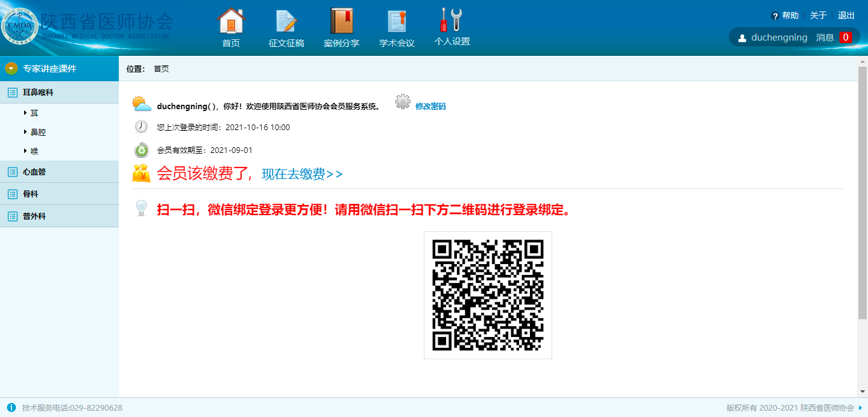Expand the 心血管 section
Image resolution: width=868 pixels, height=417 pixels.
(x=59, y=172)
